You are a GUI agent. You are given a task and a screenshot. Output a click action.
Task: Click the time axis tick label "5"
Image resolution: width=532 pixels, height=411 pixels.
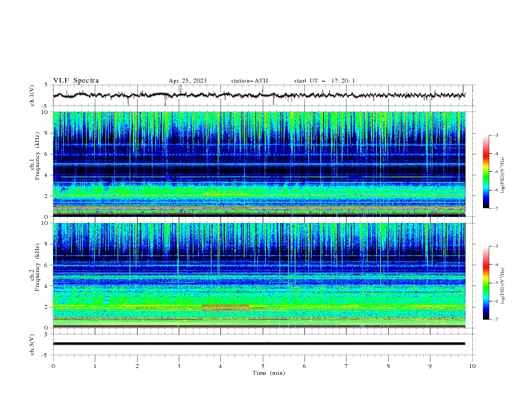click(263, 366)
